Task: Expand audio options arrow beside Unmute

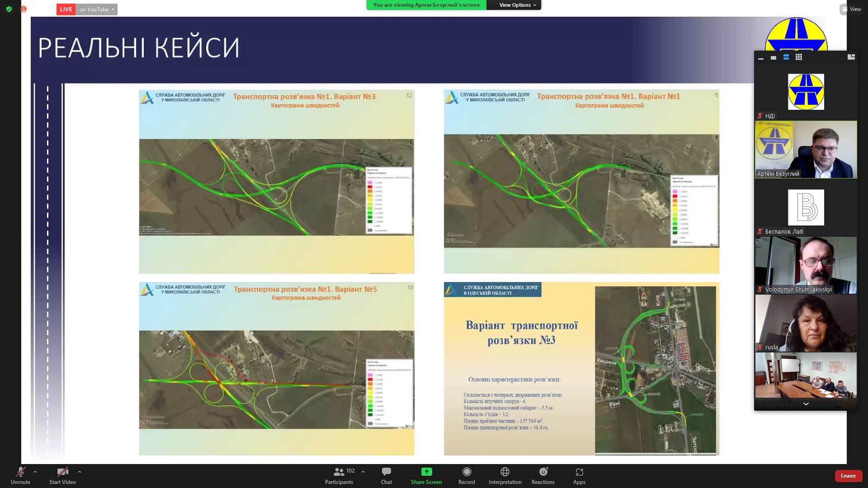Action: tap(35, 472)
